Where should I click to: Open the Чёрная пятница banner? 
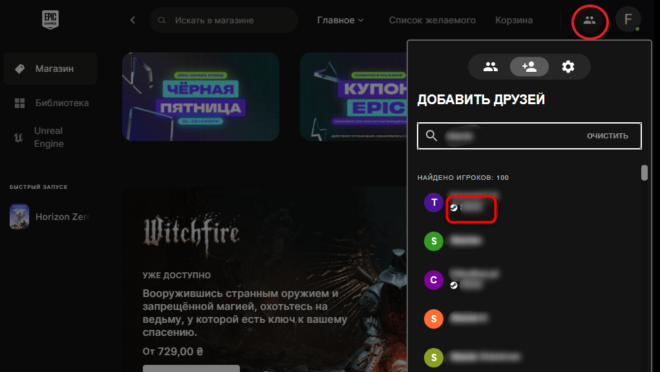coord(200,96)
